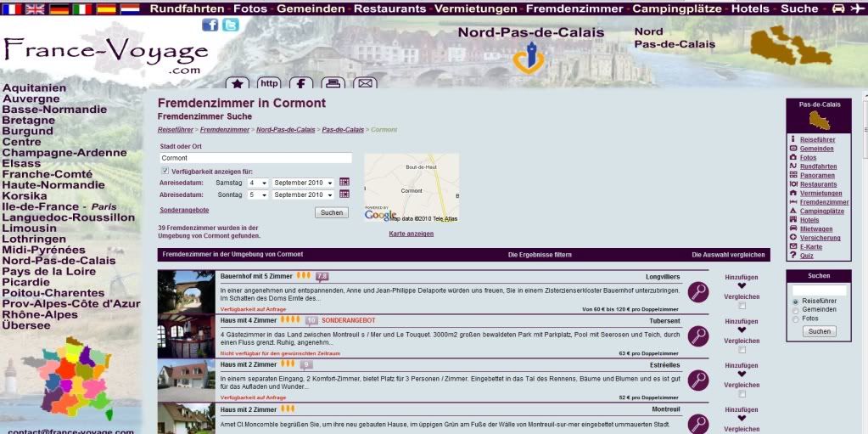
Task: Select Fotos radio button
Action: tap(796, 319)
